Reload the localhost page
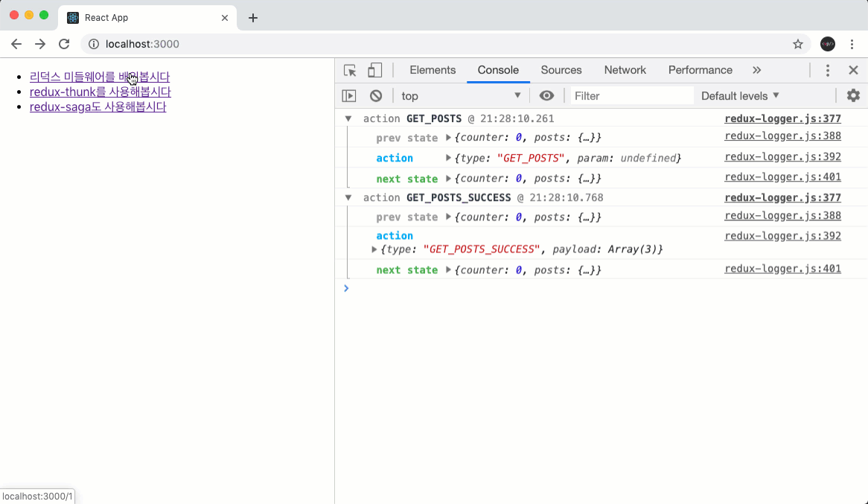This screenshot has height=504, width=868. coord(64,44)
